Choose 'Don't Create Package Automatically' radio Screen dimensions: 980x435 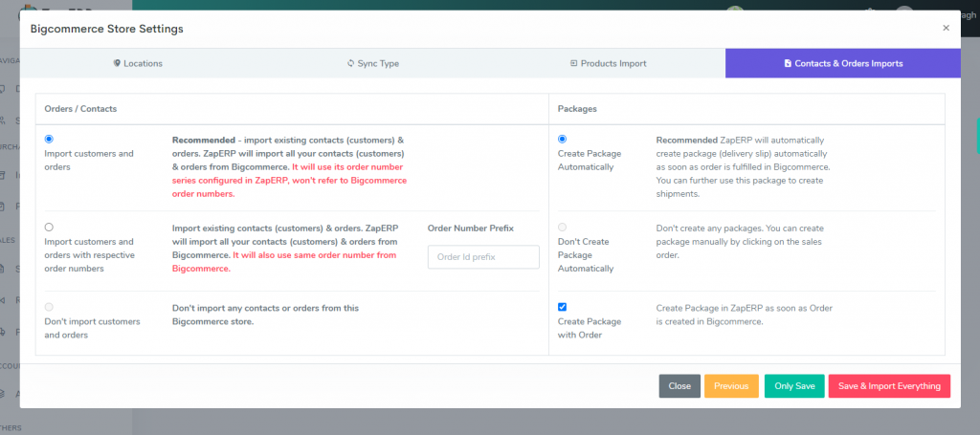[x=562, y=228]
